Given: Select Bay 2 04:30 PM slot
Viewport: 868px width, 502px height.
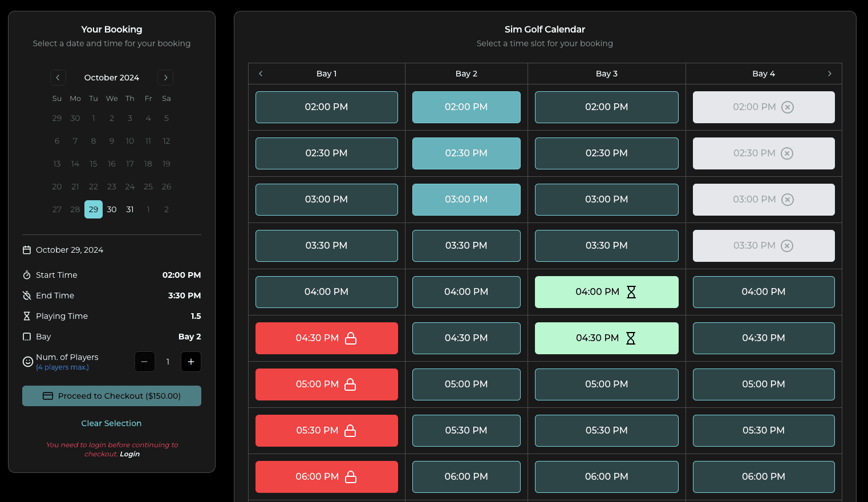Looking at the screenshot, I should pos(467,338).
